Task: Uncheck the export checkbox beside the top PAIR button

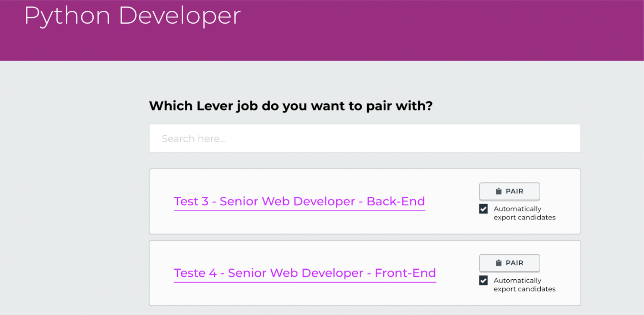Action: pos(483,209)
